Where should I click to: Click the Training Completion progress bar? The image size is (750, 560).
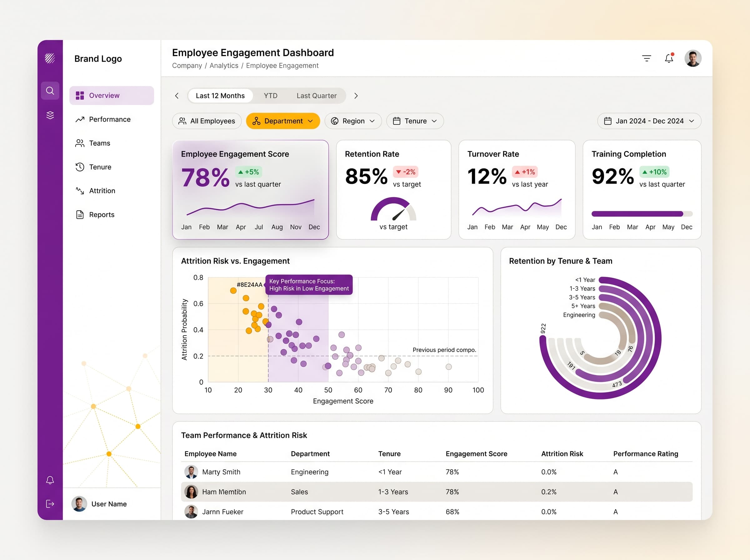[x=642, y=213]
